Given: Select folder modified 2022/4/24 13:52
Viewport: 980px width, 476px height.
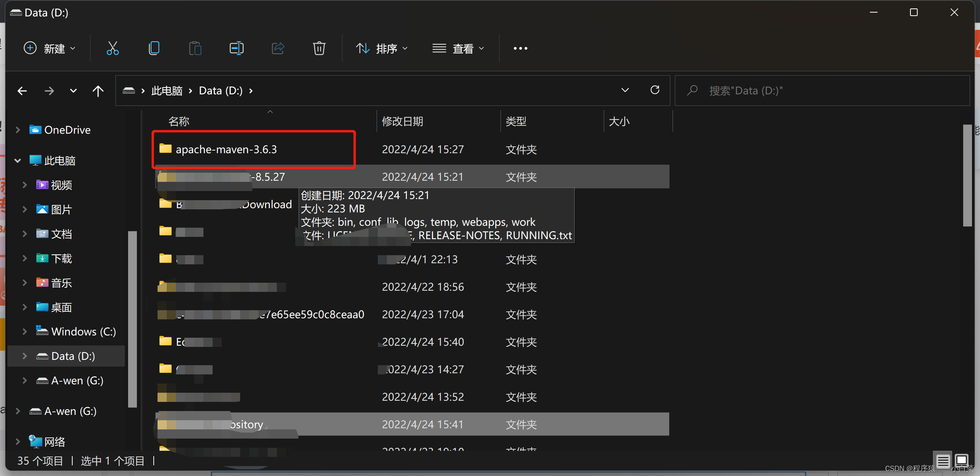Looking at the screenshot, I should pyautogui.click(x=412, y=397).
